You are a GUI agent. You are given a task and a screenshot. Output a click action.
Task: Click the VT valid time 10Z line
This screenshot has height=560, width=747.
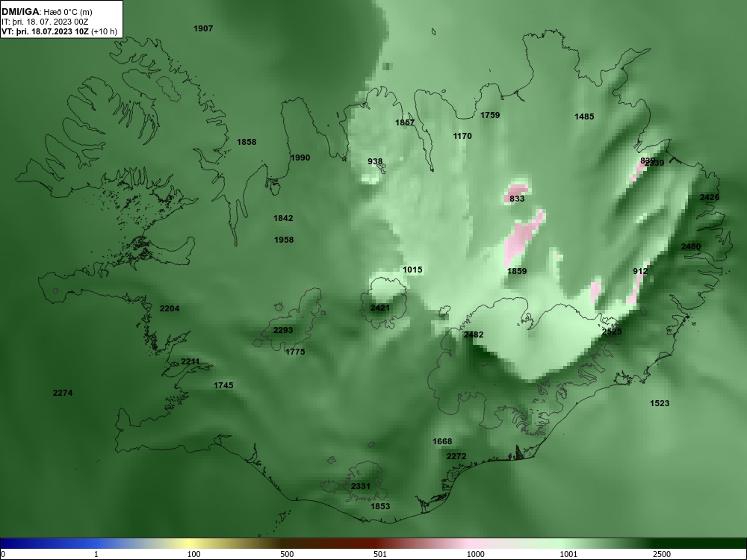(59, 31)
